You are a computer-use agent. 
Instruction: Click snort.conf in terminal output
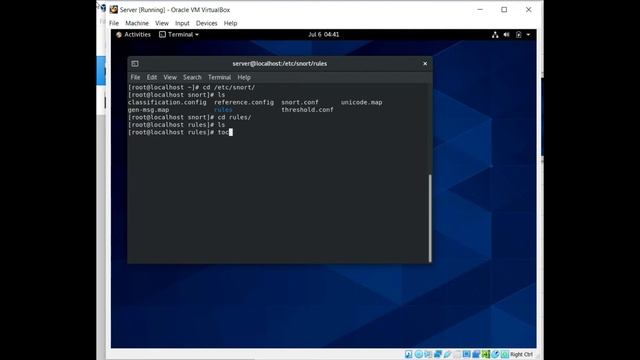(300, 102)
